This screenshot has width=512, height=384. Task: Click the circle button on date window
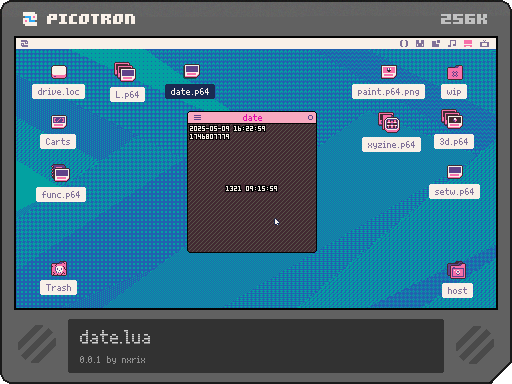pyautogui.click(x=310, y=117)
